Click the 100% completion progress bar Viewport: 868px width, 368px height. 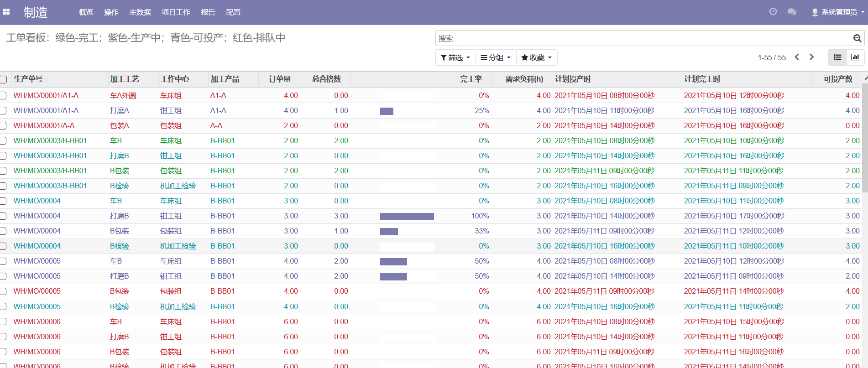pos(407,216)
